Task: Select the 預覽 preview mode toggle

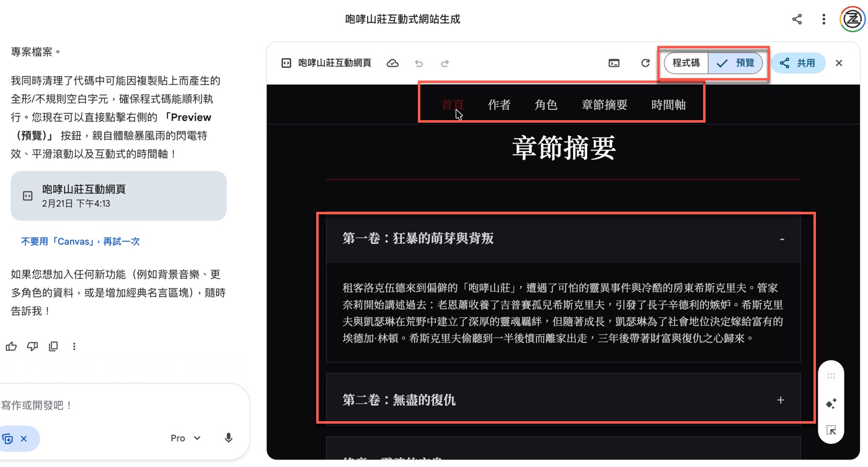Action: click(735, 63)
